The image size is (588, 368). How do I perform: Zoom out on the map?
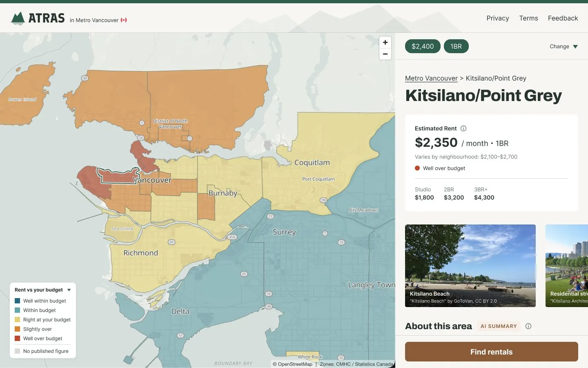(385, 54)
